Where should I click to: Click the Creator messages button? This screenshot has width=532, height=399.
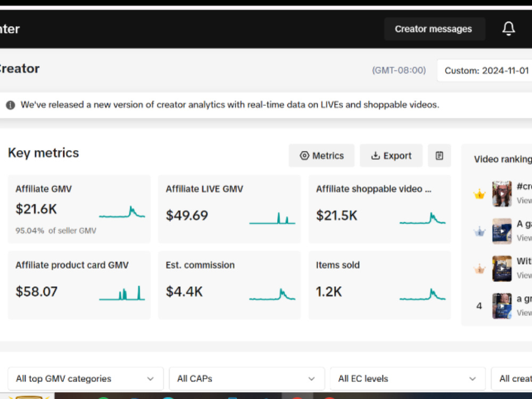[434, 29]
